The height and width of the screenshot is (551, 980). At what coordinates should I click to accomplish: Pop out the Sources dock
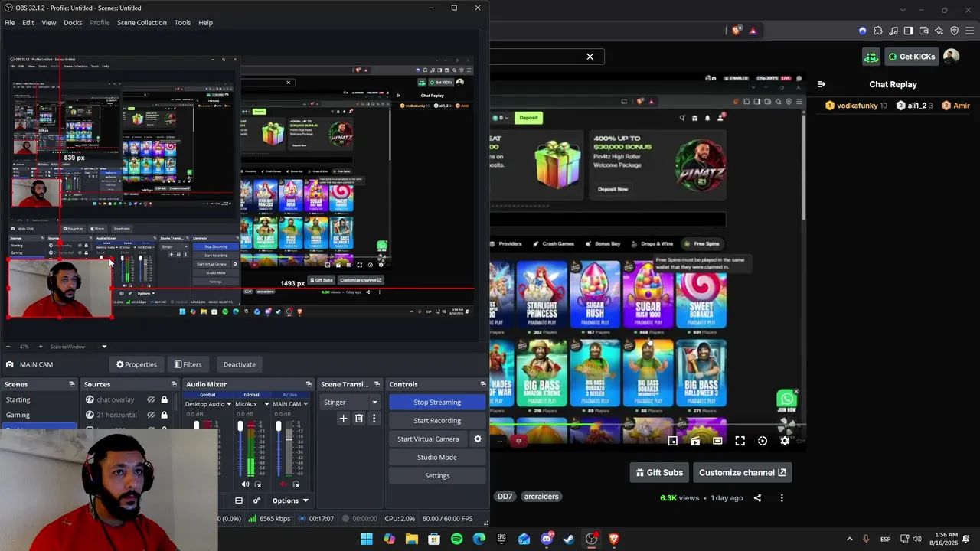174,384
